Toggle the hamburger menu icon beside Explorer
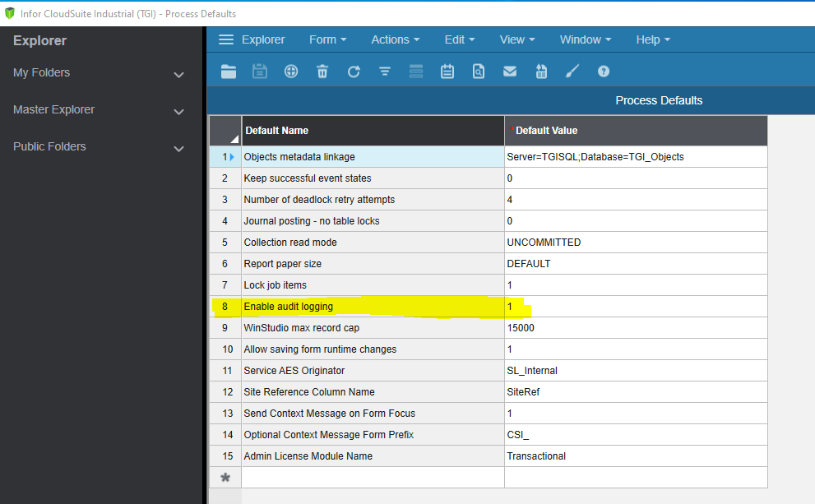The width and height of the screenshot is (815, 504). (x=226, y=39)
